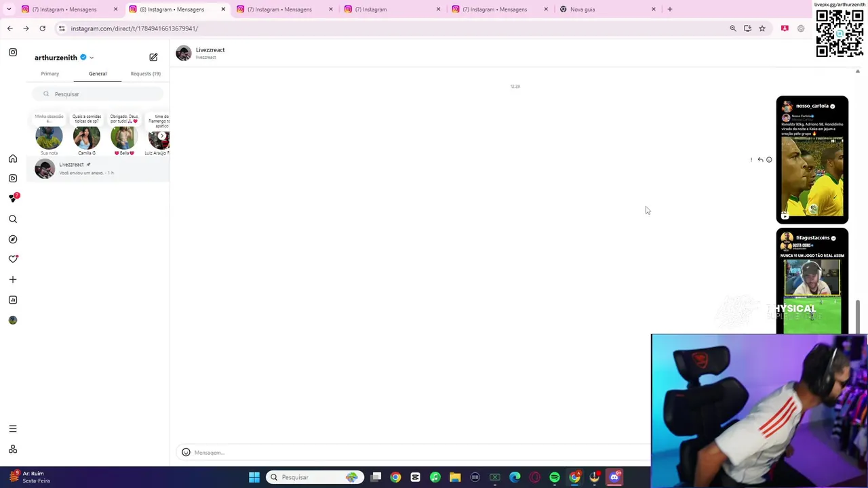Screen dimensions: 868x488
Task: Go back in the browser
Action: (x=9, y=28)
